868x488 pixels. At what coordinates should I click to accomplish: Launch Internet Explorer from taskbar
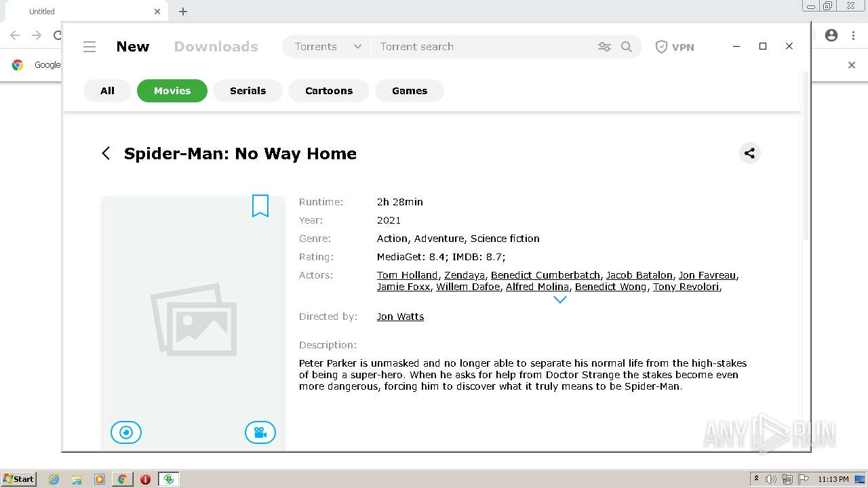pos(54,479)
